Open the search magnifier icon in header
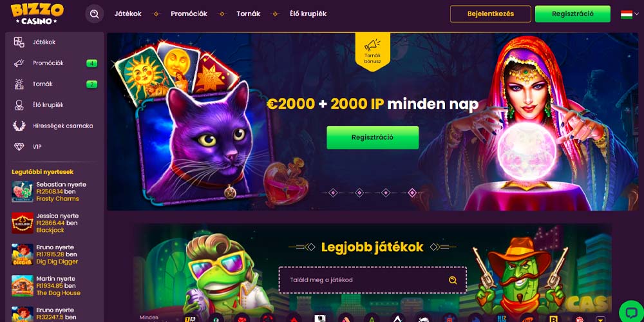Screen dimensions: 644x322 95,14
